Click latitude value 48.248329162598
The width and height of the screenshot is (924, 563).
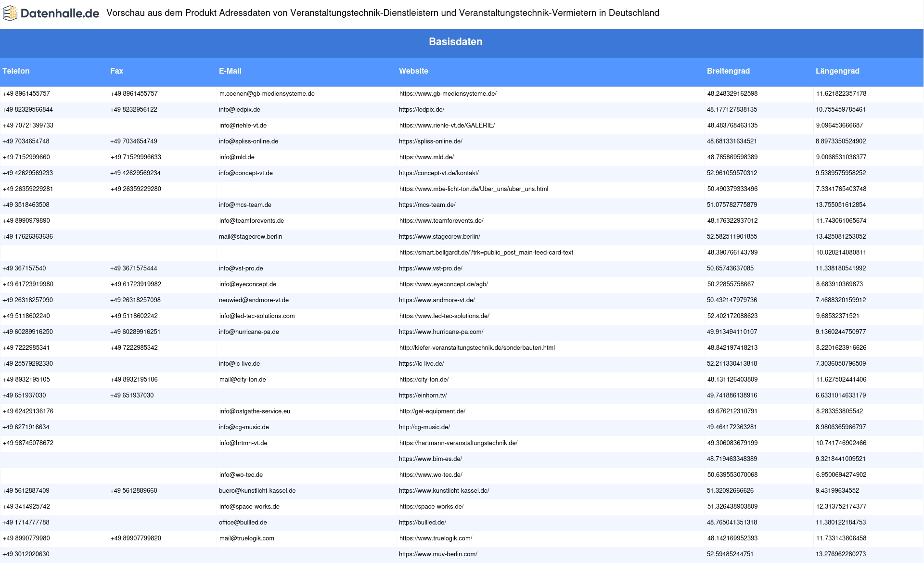(x=732, y=94)
